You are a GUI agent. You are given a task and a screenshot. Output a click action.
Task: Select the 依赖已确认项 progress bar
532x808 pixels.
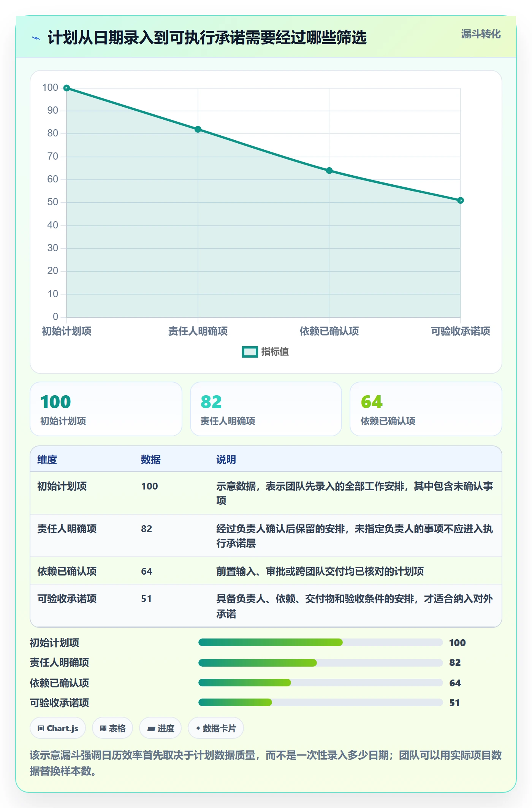pyautogui.click(x=320, y=683)
